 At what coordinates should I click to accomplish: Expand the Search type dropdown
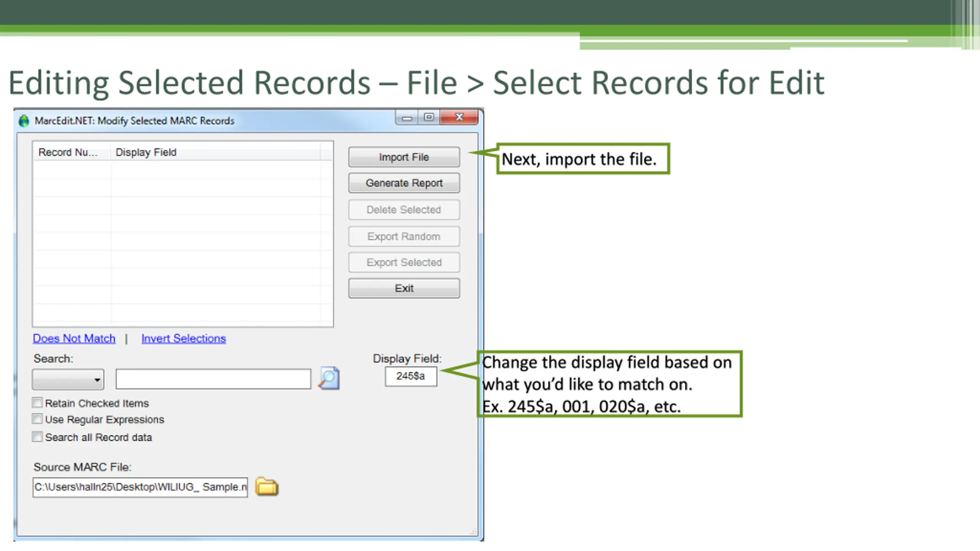click(x=68, y=380)
